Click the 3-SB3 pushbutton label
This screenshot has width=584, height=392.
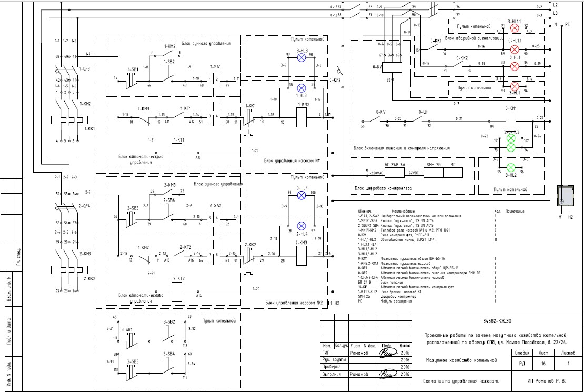(133, 361)
